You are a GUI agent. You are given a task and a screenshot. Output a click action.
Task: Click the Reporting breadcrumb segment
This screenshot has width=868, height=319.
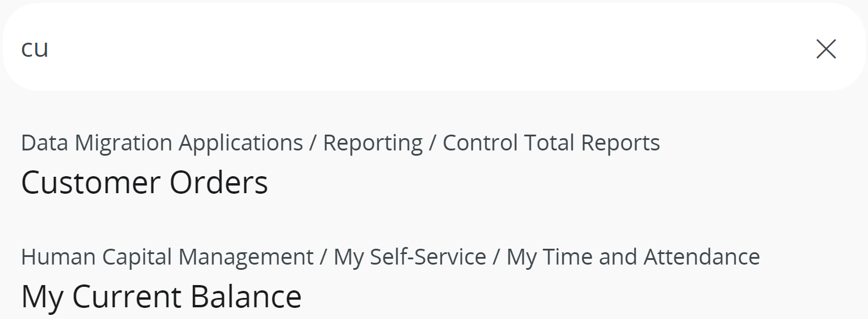point(373,143)
